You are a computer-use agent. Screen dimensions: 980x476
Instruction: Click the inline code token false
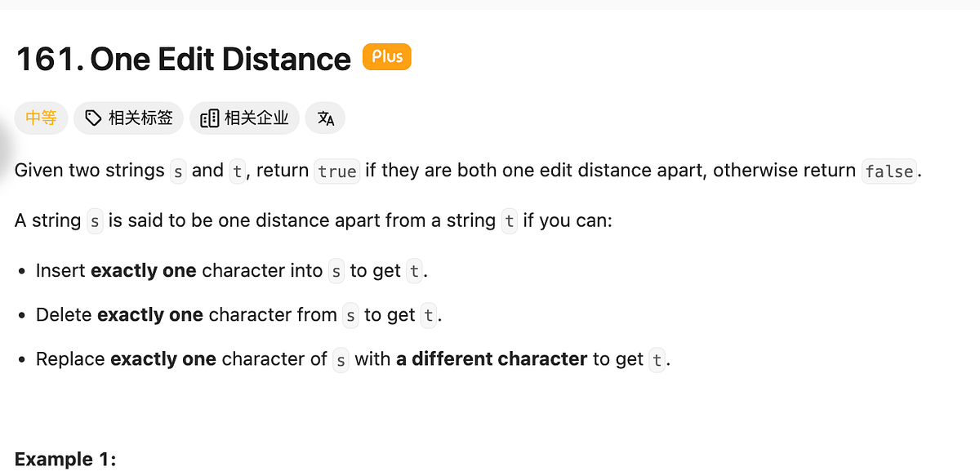pos(889,171)
